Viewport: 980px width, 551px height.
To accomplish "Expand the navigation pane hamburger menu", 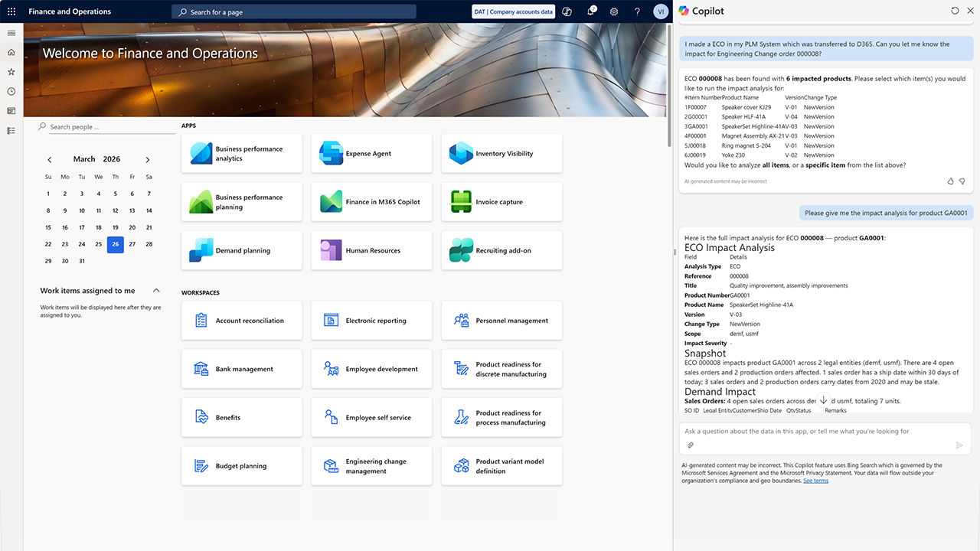I will point(11,33).
